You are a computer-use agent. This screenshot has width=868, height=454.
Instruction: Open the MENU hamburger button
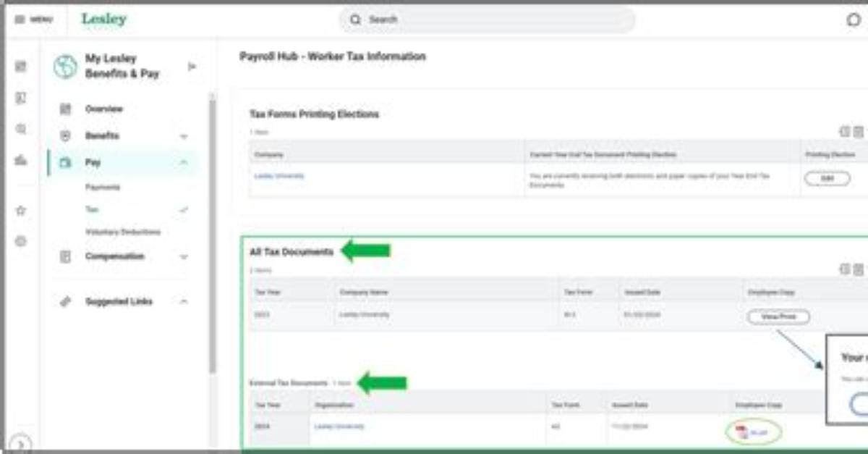[33, 20]
